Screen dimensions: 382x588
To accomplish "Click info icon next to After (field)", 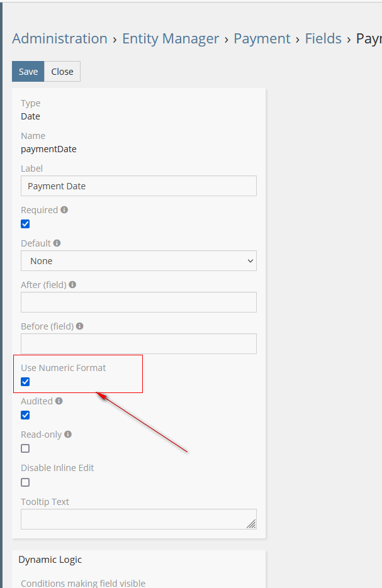I will tap(72, 284).
